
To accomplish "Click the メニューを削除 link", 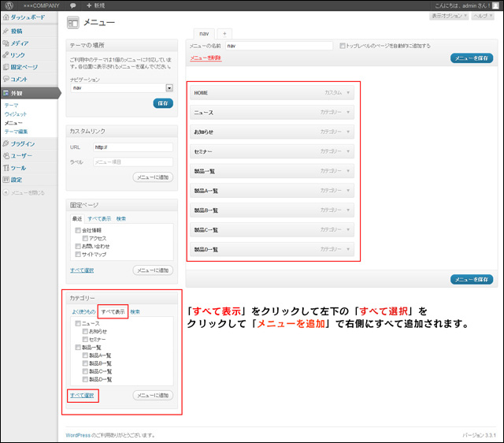I will pyautogui.click(x=205, y=58).
